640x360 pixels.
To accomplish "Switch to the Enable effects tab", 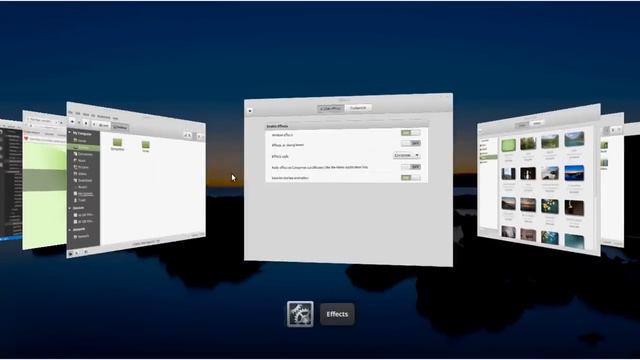I will coord(331,109).
